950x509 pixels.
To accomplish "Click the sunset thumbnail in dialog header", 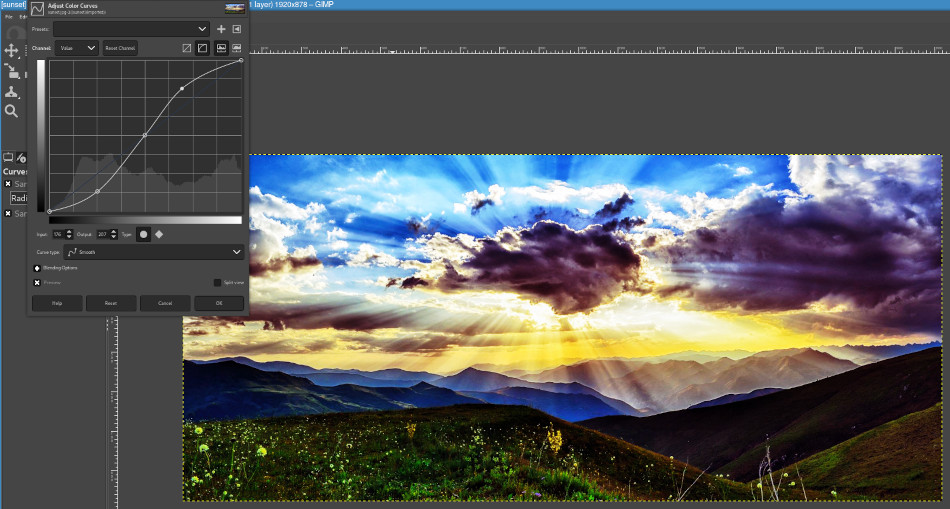I will pos(235,8).
